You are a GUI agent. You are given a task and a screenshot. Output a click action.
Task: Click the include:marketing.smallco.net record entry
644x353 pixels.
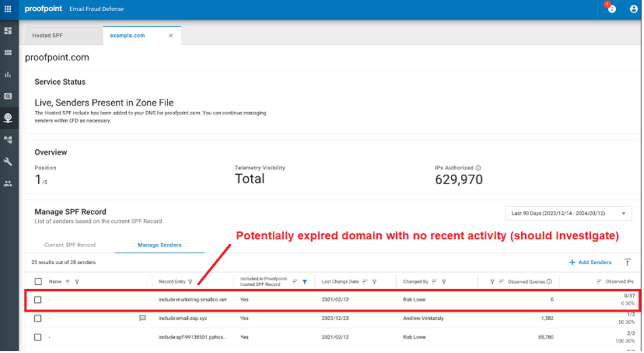click(x=193, y=299)
